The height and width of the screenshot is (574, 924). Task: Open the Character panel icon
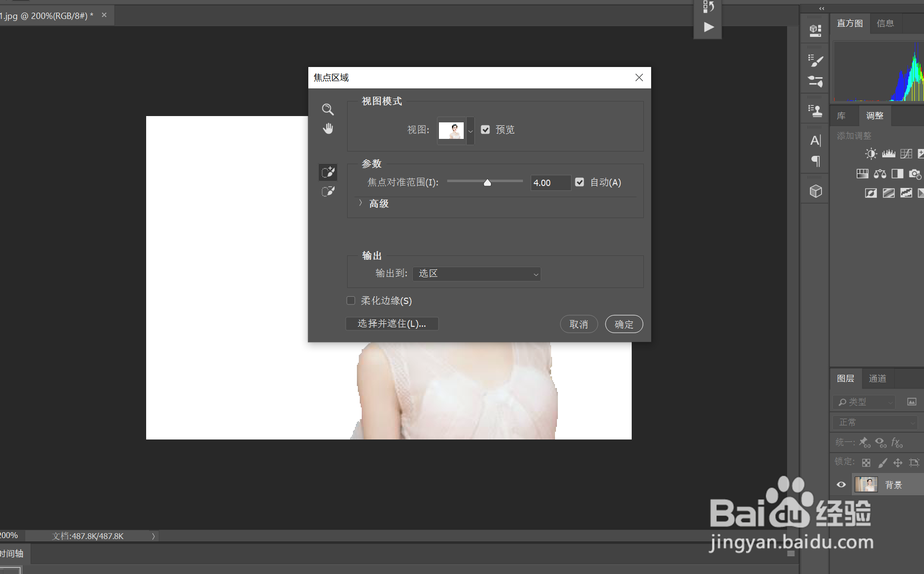click(x=815, y=140)
